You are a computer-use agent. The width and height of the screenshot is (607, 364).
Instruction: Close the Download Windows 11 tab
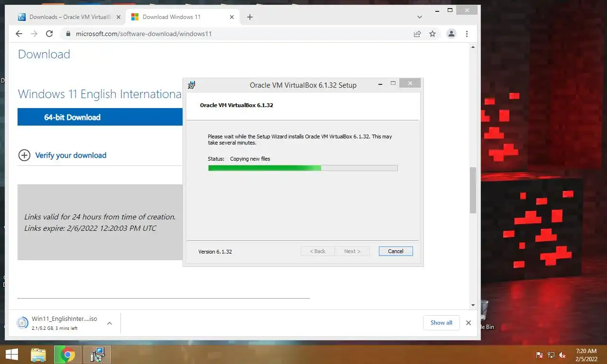232,17
